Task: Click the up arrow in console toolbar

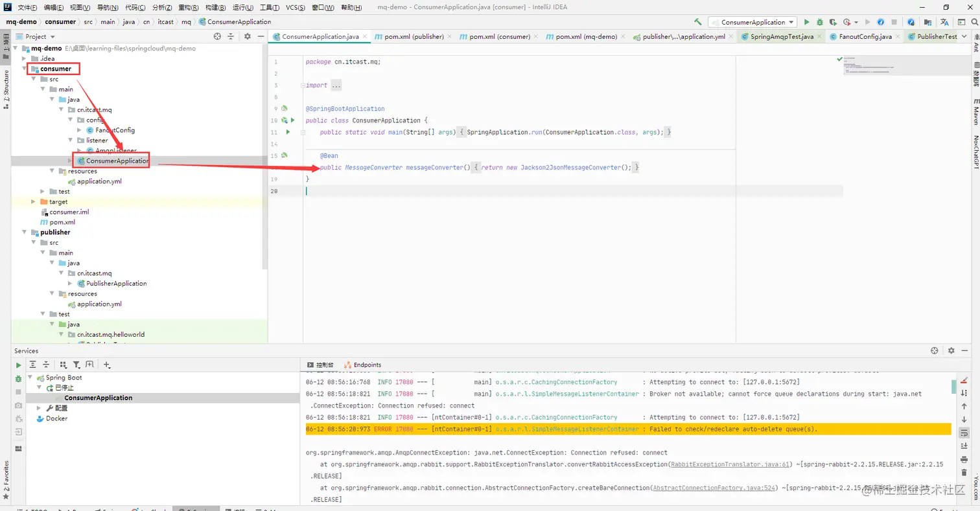Action: click(964, 406)
